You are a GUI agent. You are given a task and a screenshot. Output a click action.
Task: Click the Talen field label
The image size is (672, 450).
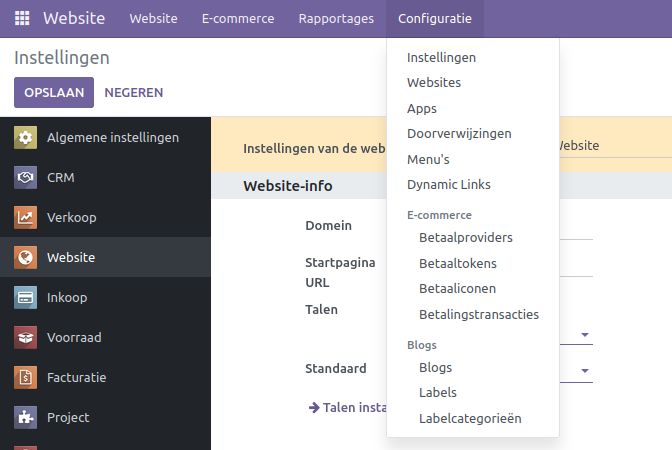point(321,309)
